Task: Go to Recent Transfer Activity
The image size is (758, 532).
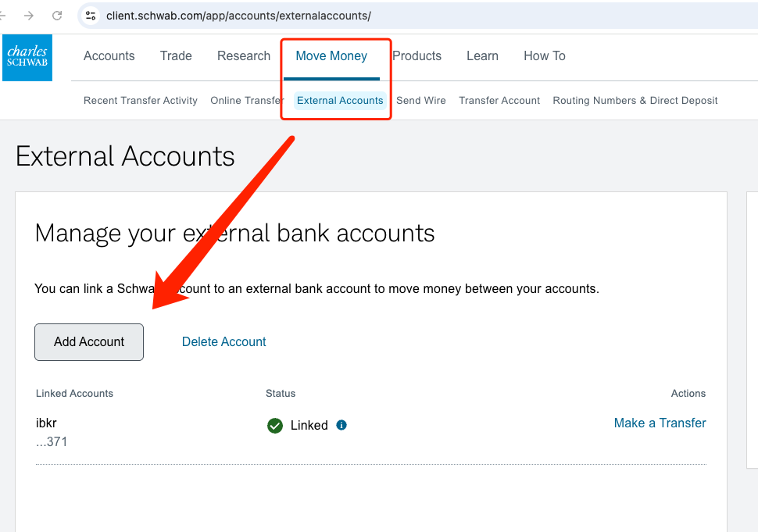Action: (x=141, y=101)
